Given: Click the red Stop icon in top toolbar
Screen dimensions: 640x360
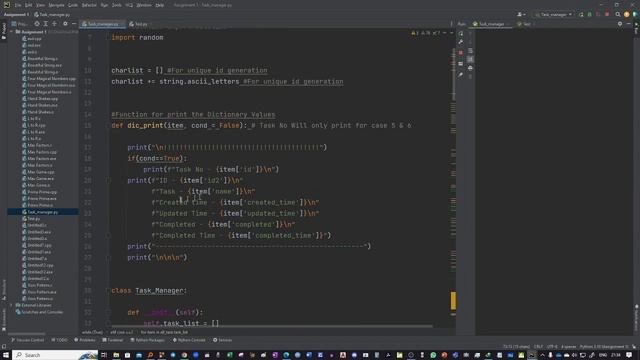Looking at the screenshot, I should [607, 15].
